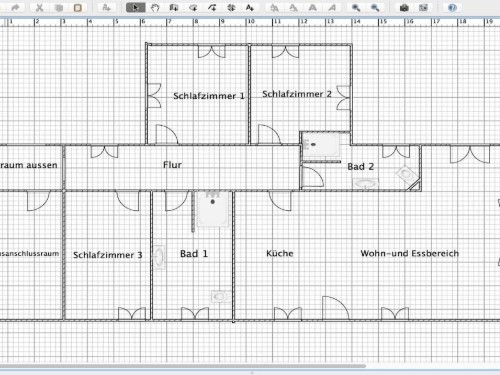Select the Schlafzimmer 3 bottom double window
Screen dimensions: 500x375
point(132,314)
